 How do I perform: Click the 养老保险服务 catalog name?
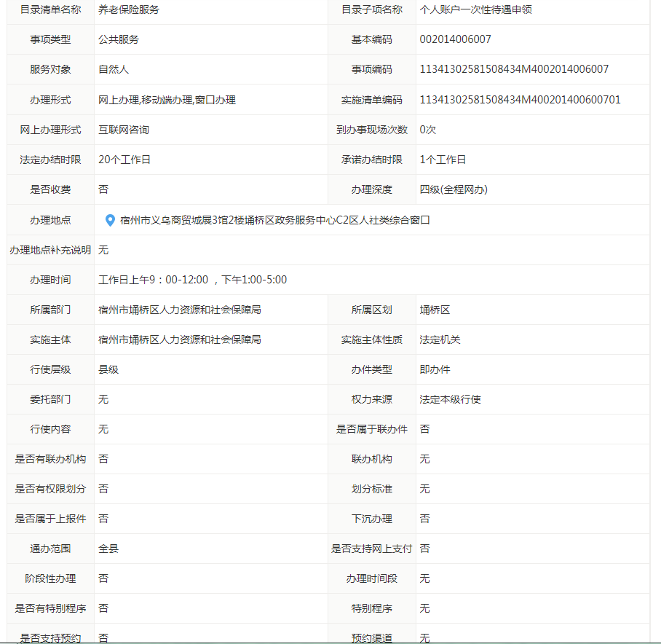pos(128,9)
